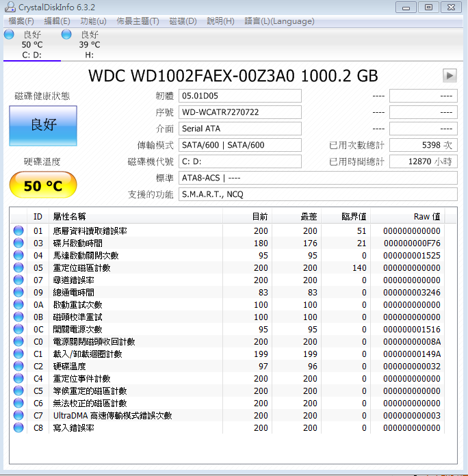The height and width of the screenshot is (476, 468).
Task: Click status orb of attribute 07
Action: [18, 280]
